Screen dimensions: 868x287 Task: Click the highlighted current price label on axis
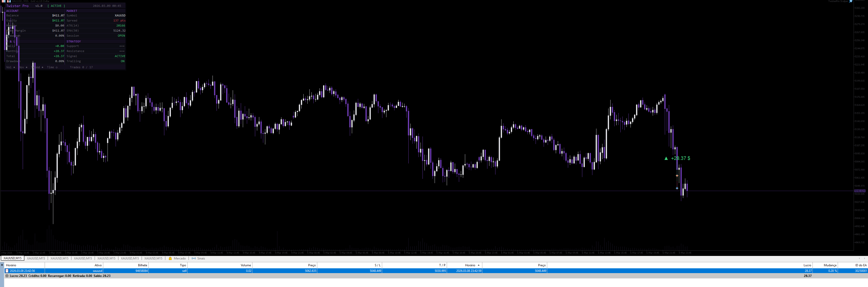[860, 191]
